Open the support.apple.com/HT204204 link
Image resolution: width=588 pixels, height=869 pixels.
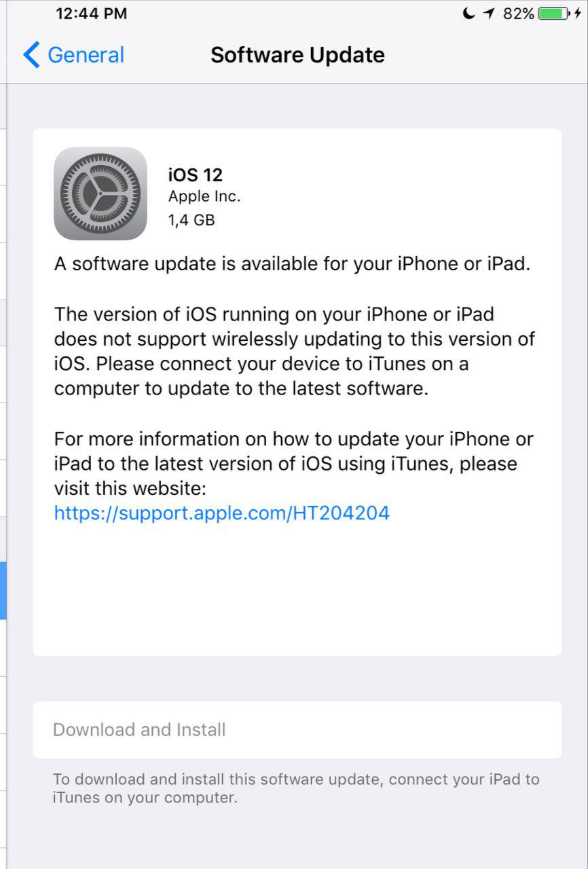coord(222,513)
